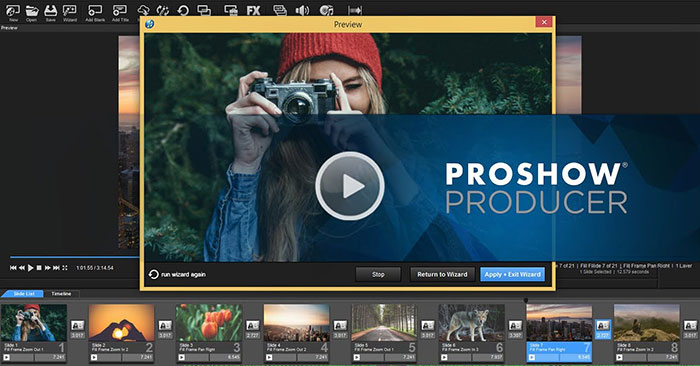Open transition icon after Slide 1
This screenshot has height=366, width=700.
pos(78,325)
